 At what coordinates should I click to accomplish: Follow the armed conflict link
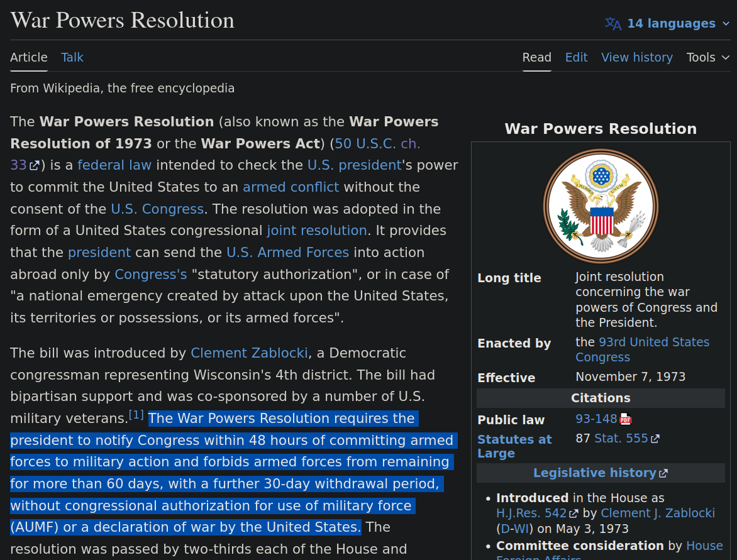[x=291, y=187]
